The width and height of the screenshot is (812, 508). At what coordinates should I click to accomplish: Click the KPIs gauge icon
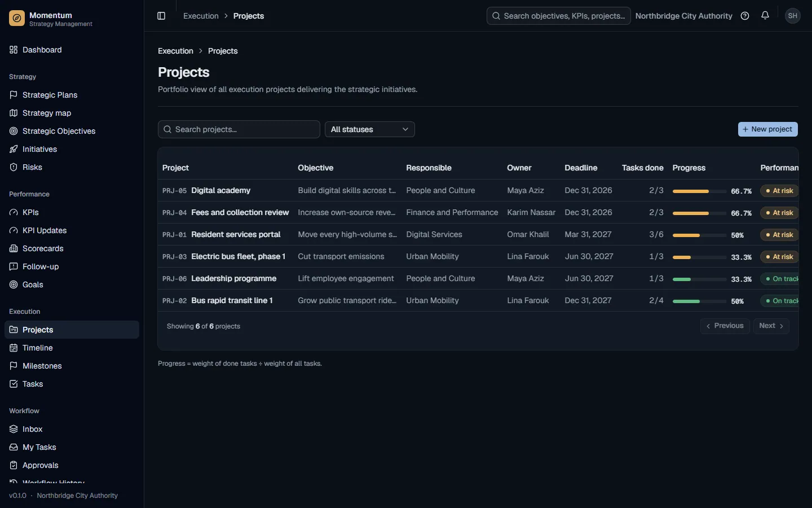pyautogui.click(x=14, y=212)
